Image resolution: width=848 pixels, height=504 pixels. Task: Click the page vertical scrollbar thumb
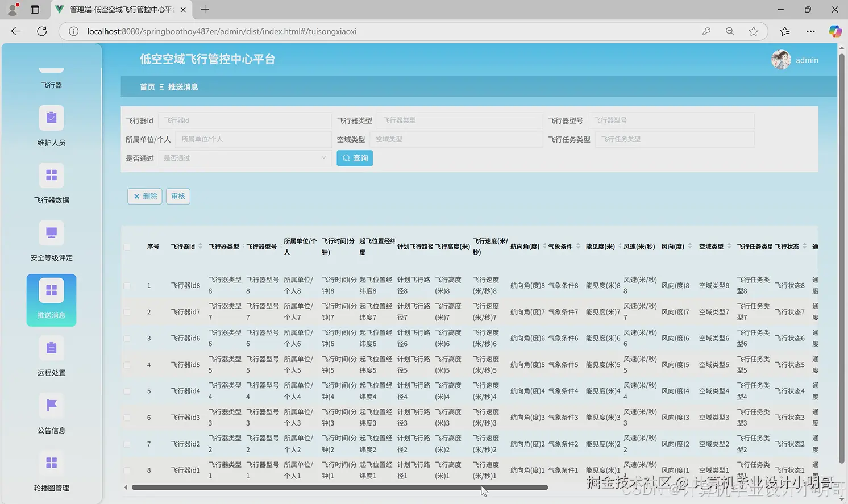(x=841, y=259)
